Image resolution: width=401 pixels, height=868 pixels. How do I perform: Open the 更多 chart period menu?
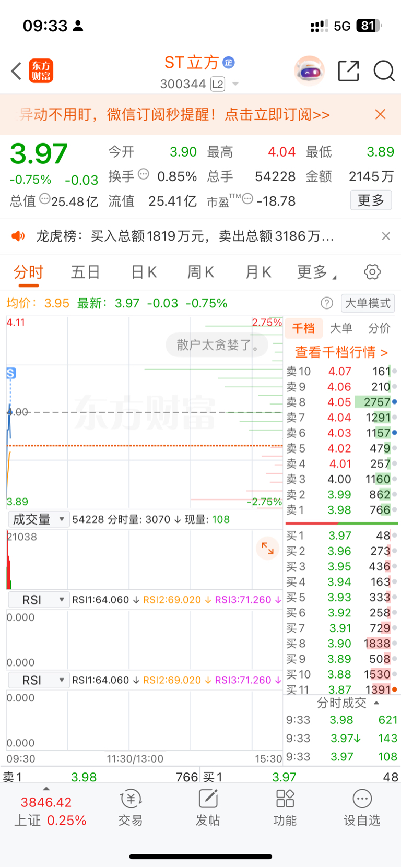(316, 272)
